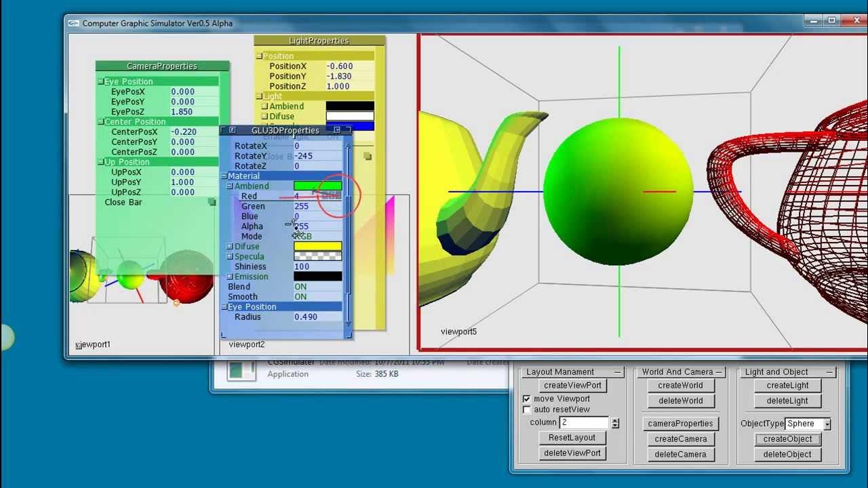The image size is (868, 488).
Task: Click the green sphere in viewport5
Action: click(x=618, y=192)
